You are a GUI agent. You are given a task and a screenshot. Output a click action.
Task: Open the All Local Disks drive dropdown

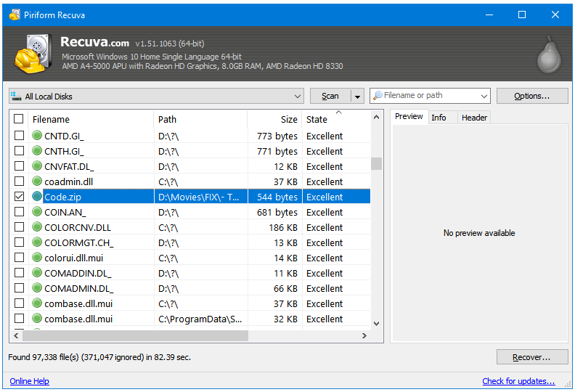click(298, 97)
